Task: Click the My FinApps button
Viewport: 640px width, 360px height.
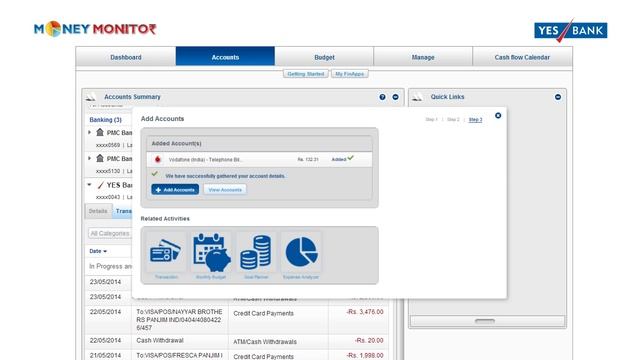Action: click(350, 74)
